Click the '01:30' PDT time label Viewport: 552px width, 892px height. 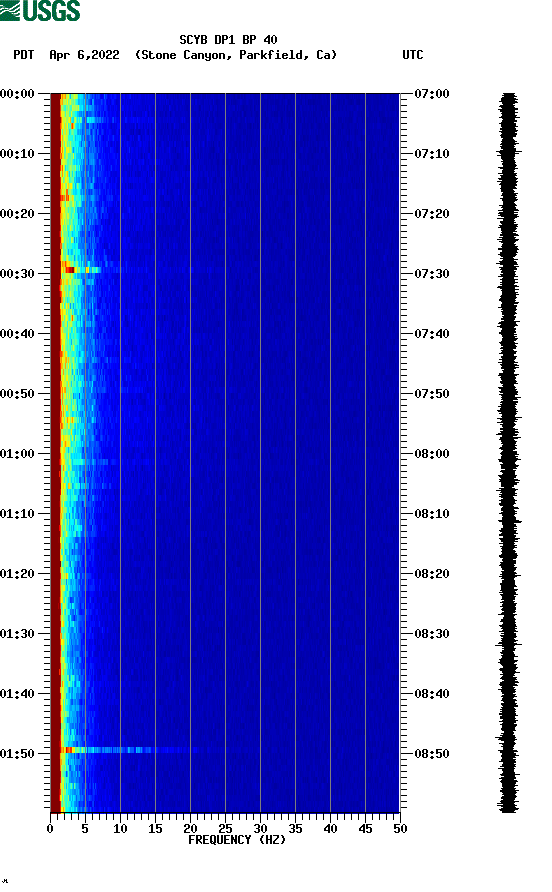pos(17,634)
